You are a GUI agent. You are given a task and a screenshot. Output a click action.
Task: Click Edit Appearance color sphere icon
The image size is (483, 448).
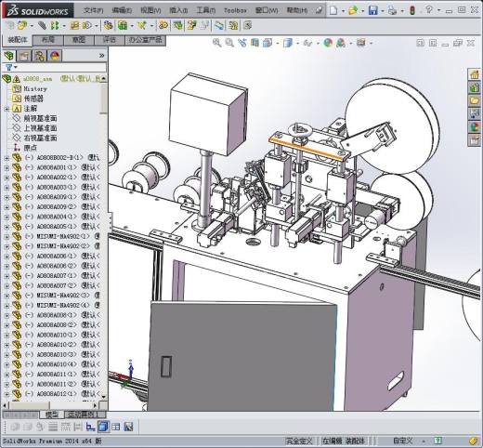click(x=328, y=43)
